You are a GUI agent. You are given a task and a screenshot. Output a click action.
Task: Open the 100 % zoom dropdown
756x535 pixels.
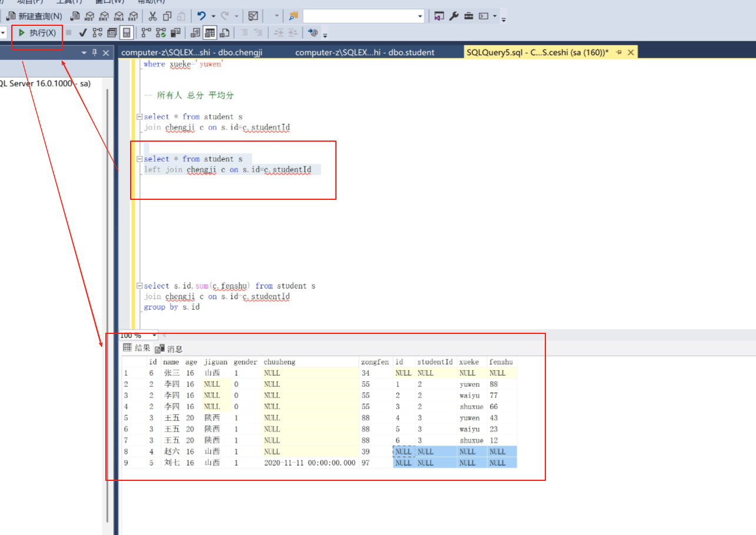click(154, 335)
